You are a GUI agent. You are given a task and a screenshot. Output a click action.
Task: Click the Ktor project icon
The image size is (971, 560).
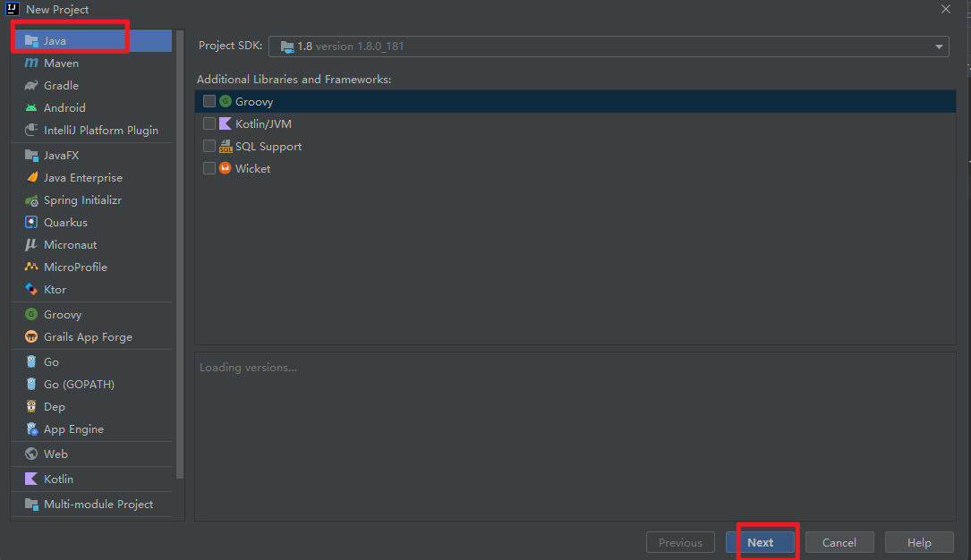click(31, 290)
